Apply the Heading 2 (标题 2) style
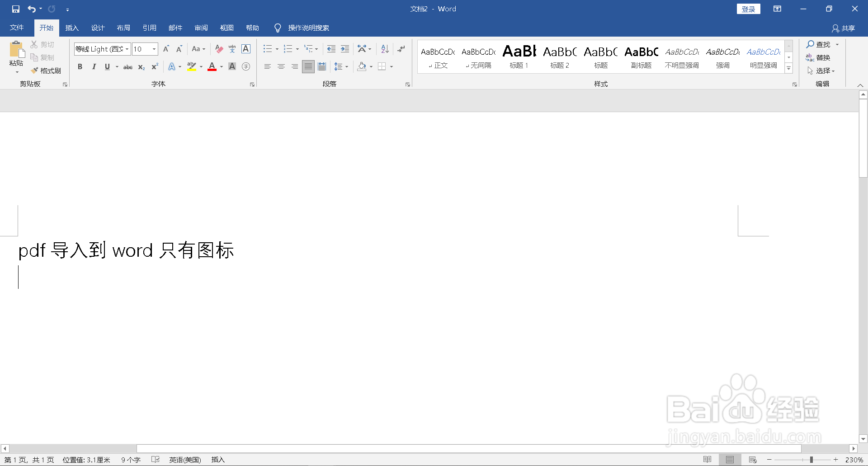 pyautogui.click(x=560, y=57)
